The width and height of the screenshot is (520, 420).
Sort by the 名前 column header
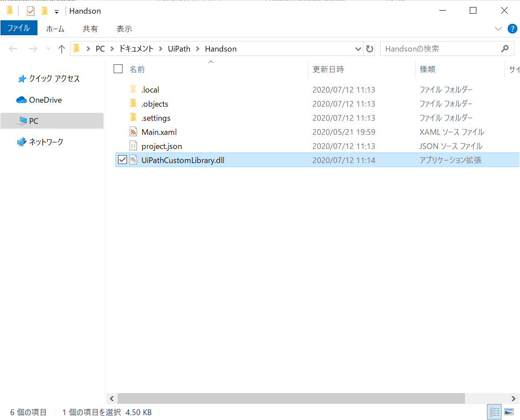click(137, 69)
